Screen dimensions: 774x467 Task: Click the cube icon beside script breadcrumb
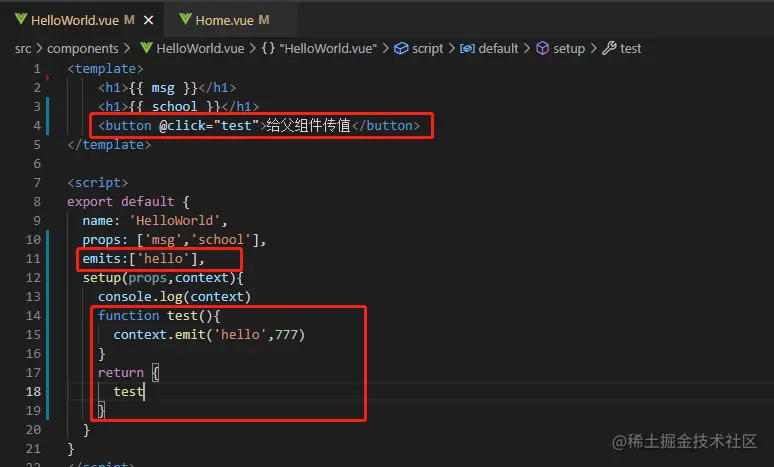pyautogui.click(x=401, y=48)
